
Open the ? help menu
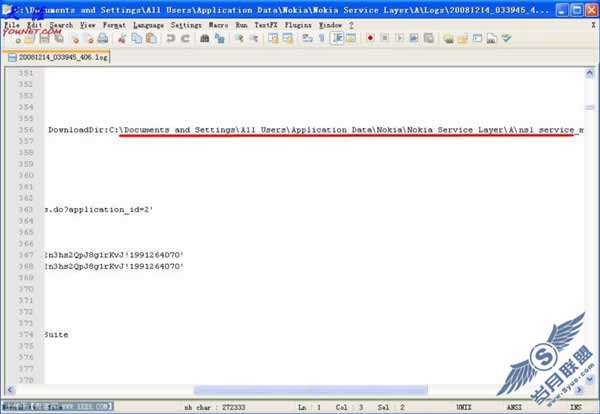[351, 25]
